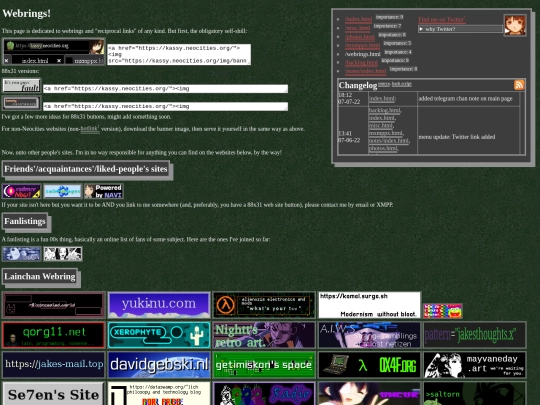Image resolution: width=540 pixels, height=405 pixels.
Task: Click 'added telegram chan note on main page'
Action: (x=465, y=98)
